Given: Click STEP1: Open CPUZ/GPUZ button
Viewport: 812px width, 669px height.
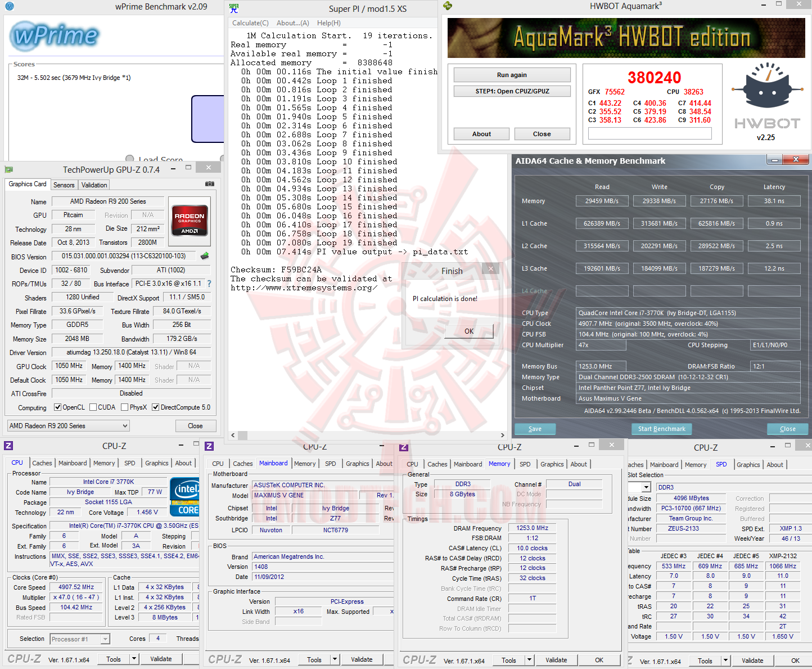Looking at the screenshot, I should (x=512, y=91).
